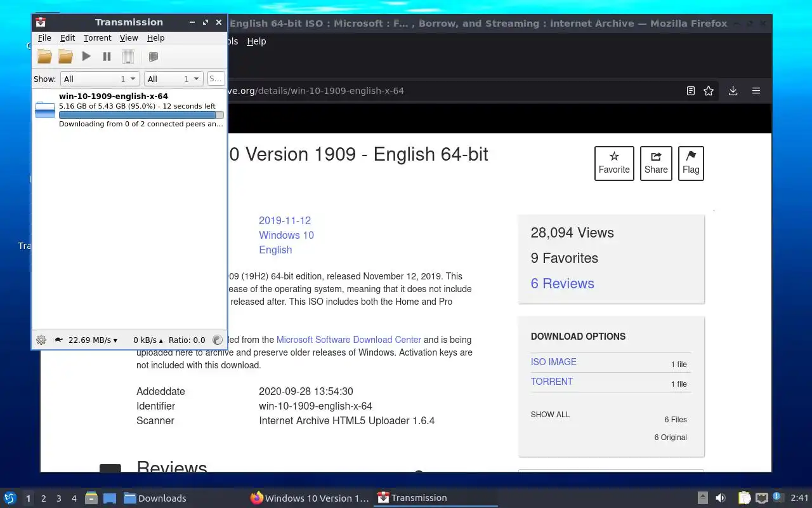Screen dimensions: 812x508
Task: Bookmark page with the star icon
Action: pos(709,91)
